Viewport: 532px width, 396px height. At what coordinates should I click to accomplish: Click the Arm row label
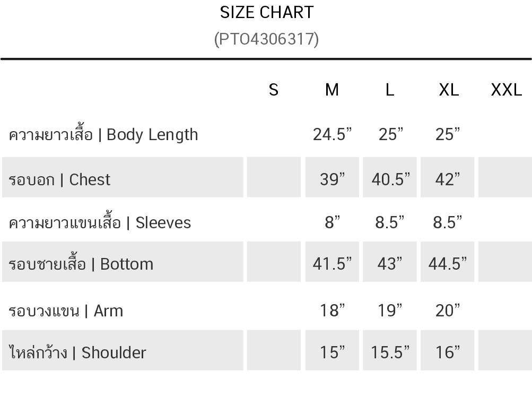[x=66, y=311]
